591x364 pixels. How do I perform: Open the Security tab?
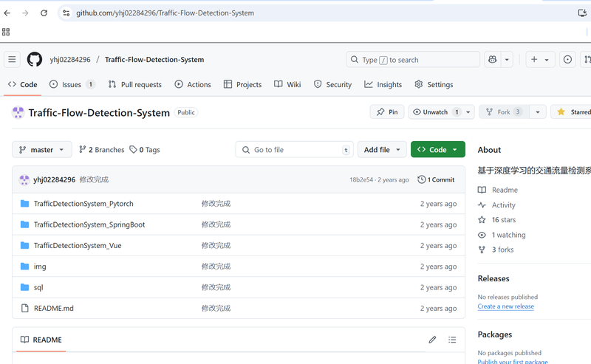(333, 84)
